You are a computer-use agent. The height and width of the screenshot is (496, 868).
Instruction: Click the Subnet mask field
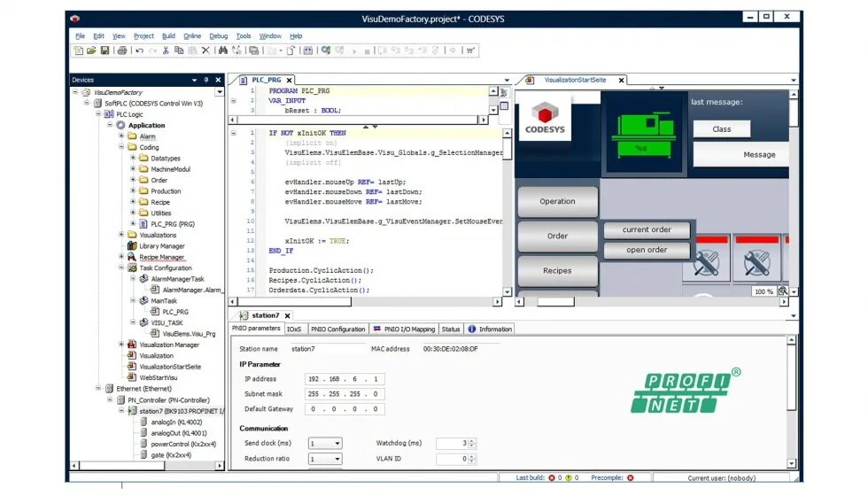click(x=345, y=394)
